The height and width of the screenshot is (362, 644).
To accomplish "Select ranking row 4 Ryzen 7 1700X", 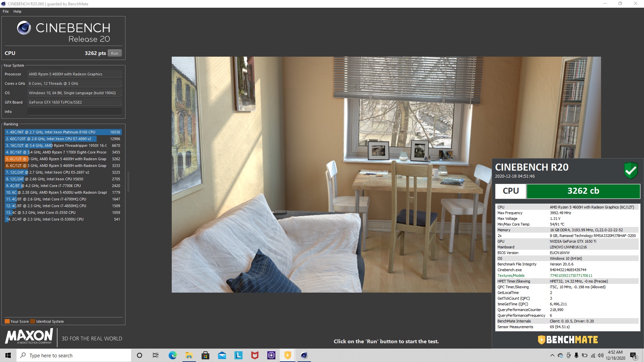I will tap(63, 152).
